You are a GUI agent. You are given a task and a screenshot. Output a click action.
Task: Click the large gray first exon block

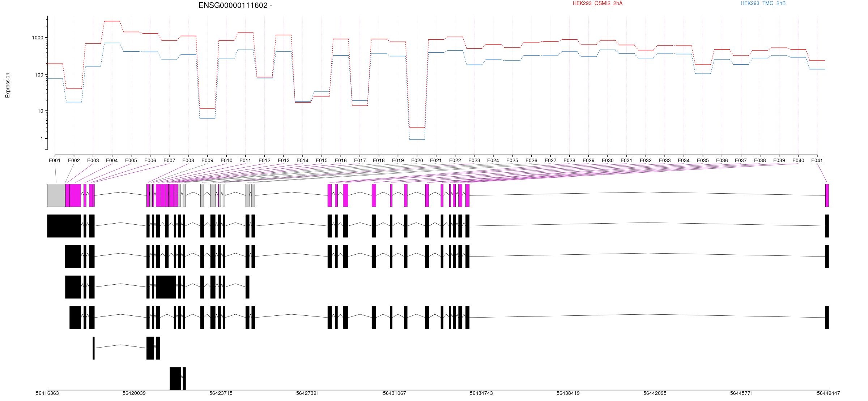pyautogui.click(x=56, y=195)
